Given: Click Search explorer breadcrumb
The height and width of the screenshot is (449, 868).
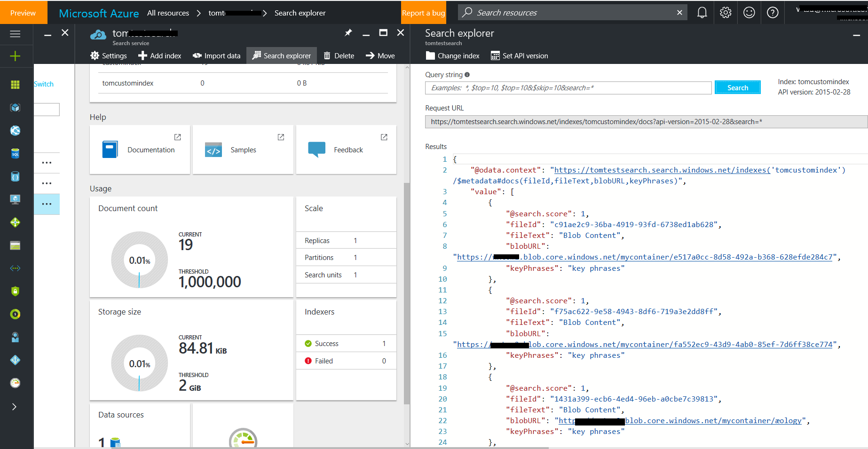Looking at the screenshot, I should 300,13.
